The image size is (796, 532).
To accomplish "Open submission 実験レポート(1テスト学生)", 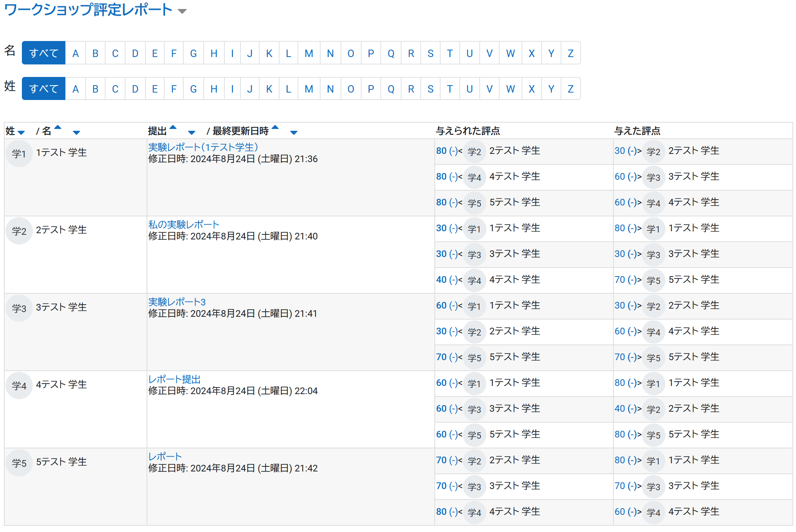I will pos(203,147).
